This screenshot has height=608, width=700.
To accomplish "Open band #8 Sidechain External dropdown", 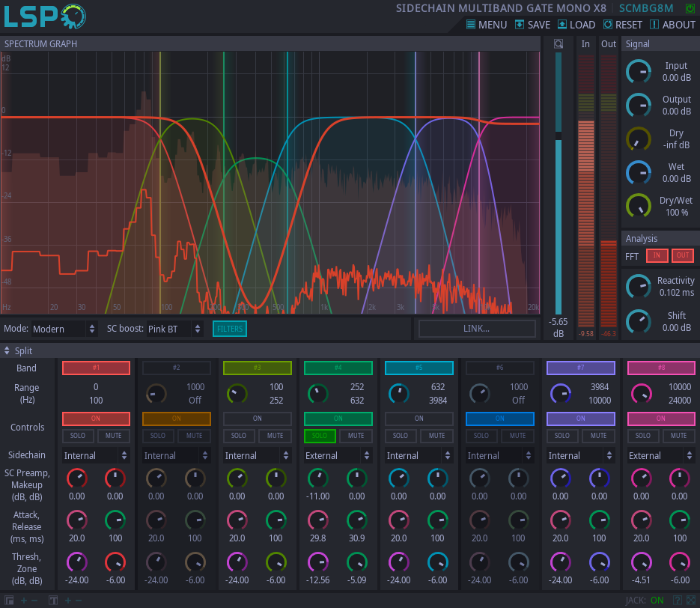I will pos(661,456).
